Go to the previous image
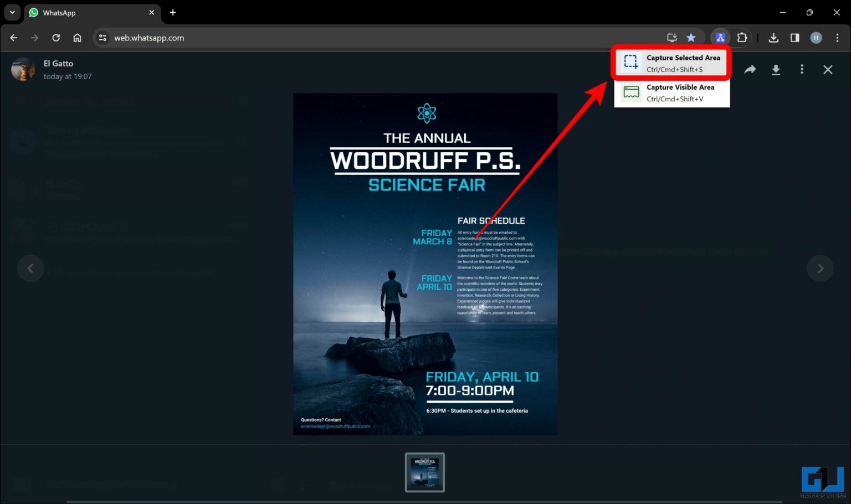This screenshot has height=504, width=851. coord(30,268)
